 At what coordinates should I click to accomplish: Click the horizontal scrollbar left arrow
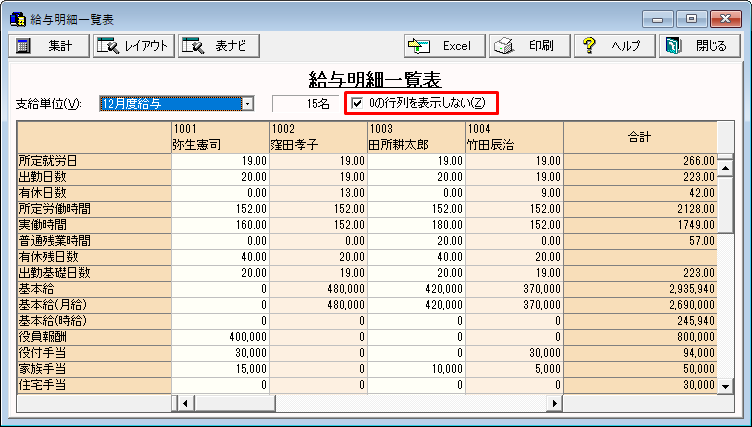click(x=181, y=403)
